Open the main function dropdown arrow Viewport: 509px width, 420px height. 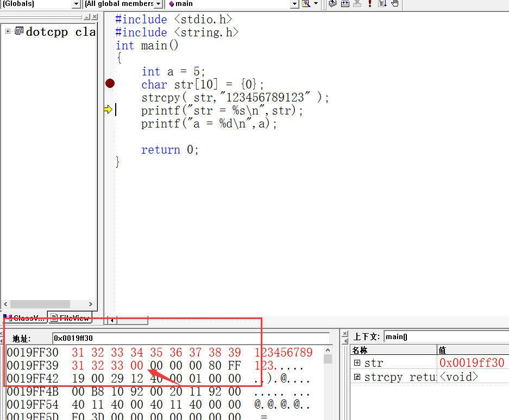294,4
